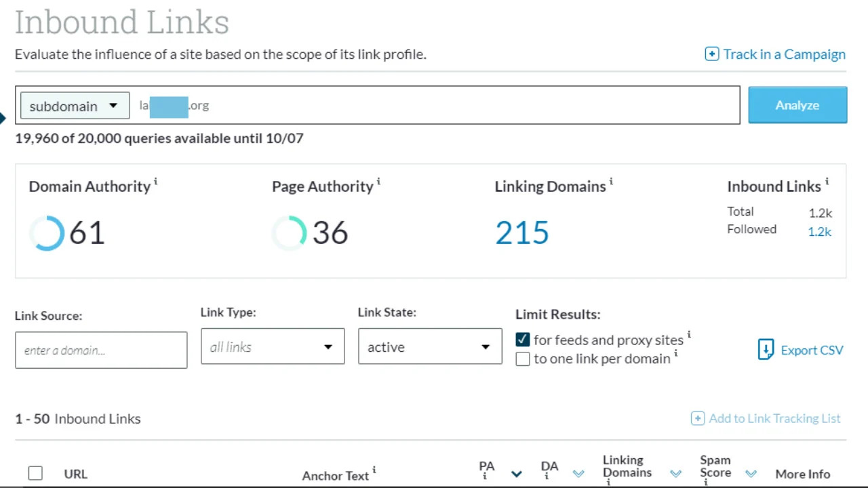Click the Analyze button
Screen dimensions: 868x488
pos(797,105)
